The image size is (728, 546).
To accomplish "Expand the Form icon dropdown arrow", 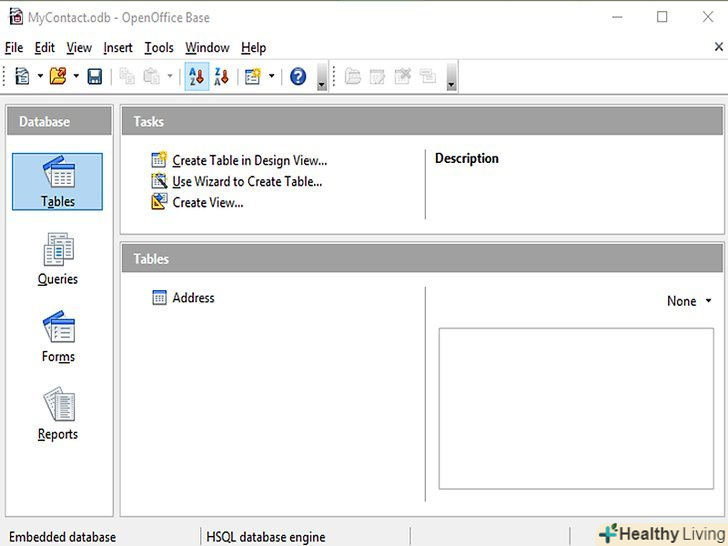I will tap(272, 76).
